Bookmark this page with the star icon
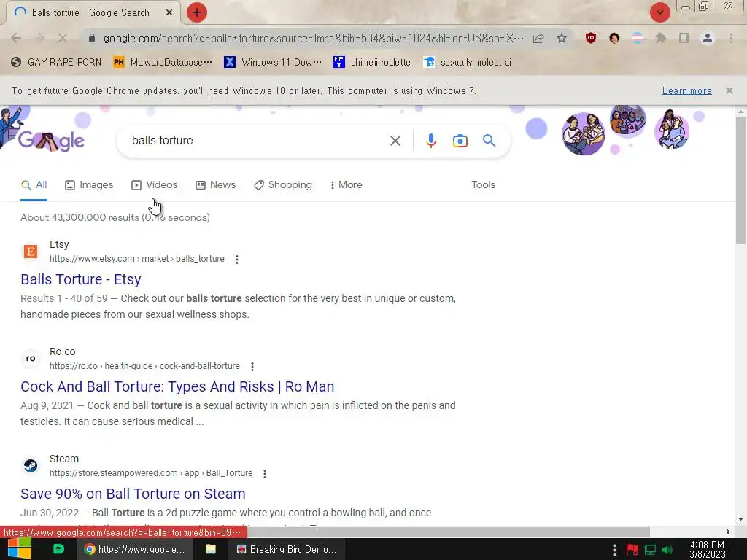The height and width of the screenshot is (560, 747). tap(562, 38)
